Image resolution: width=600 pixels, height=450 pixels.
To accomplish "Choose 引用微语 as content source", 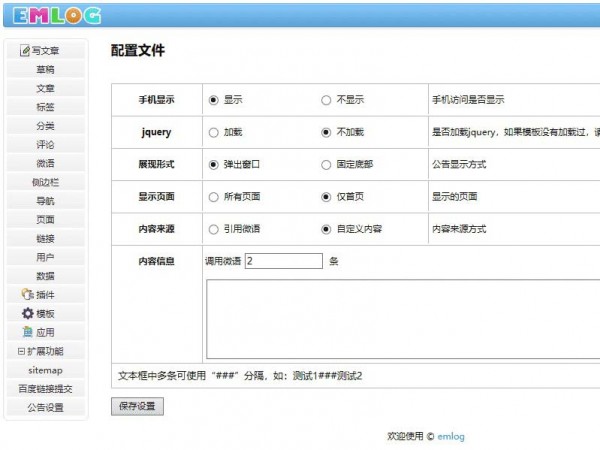I will 214,229.
